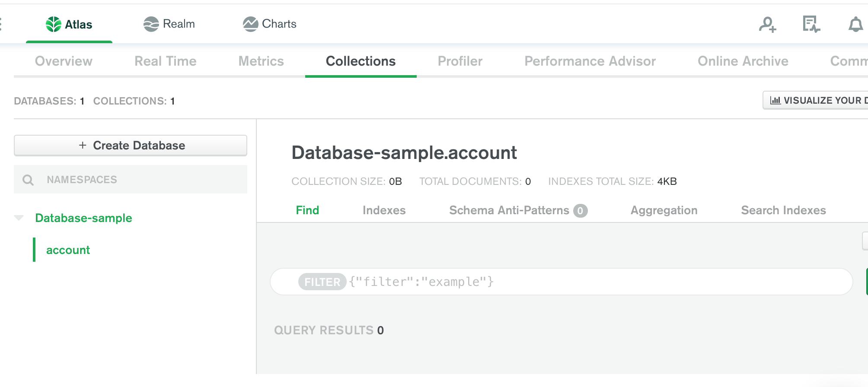Viewport: 868px width, 387px height.
Task: Click the Atlas leaf logo icon
Action: click(54, 24)
